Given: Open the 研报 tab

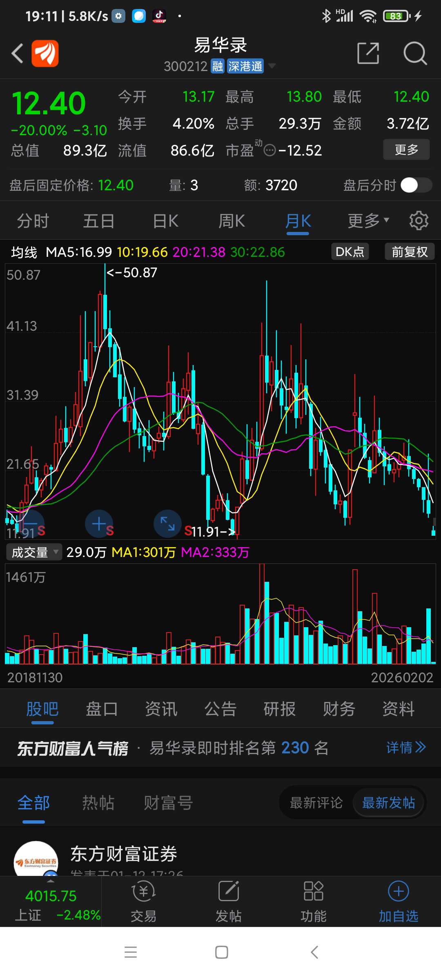Looking at the screenshot, I should pyautogui.click(x=280, y=709).
